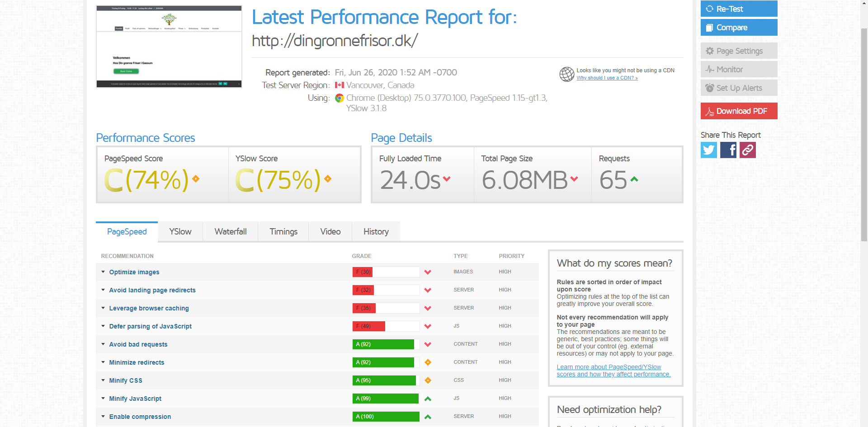868x427 pixels.
Task: Click the CDN globe icon
Action: [566, 74]
